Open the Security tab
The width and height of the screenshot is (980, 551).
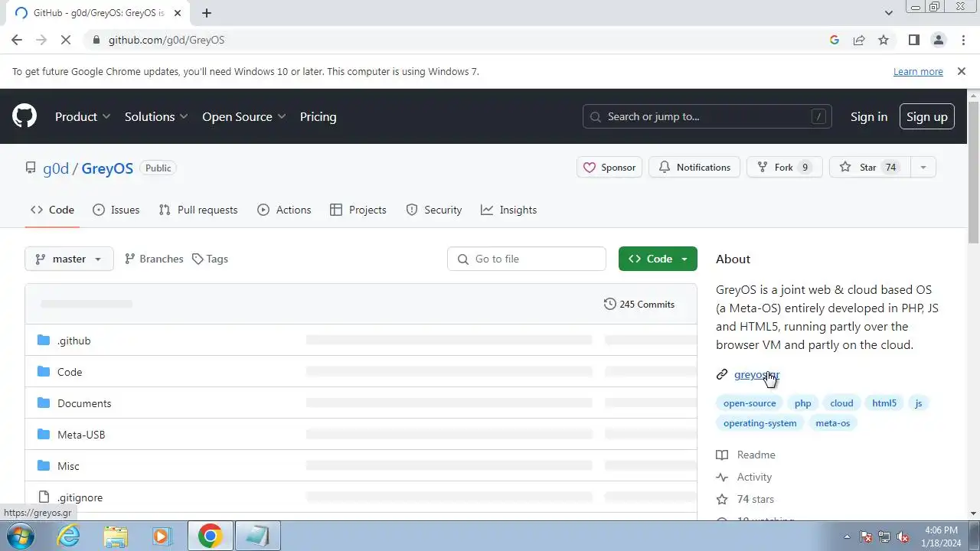(434, 210)
